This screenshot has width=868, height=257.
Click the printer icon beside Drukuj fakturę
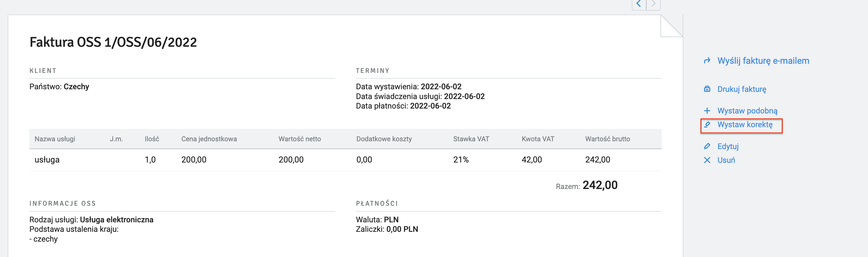pos(707,89)
